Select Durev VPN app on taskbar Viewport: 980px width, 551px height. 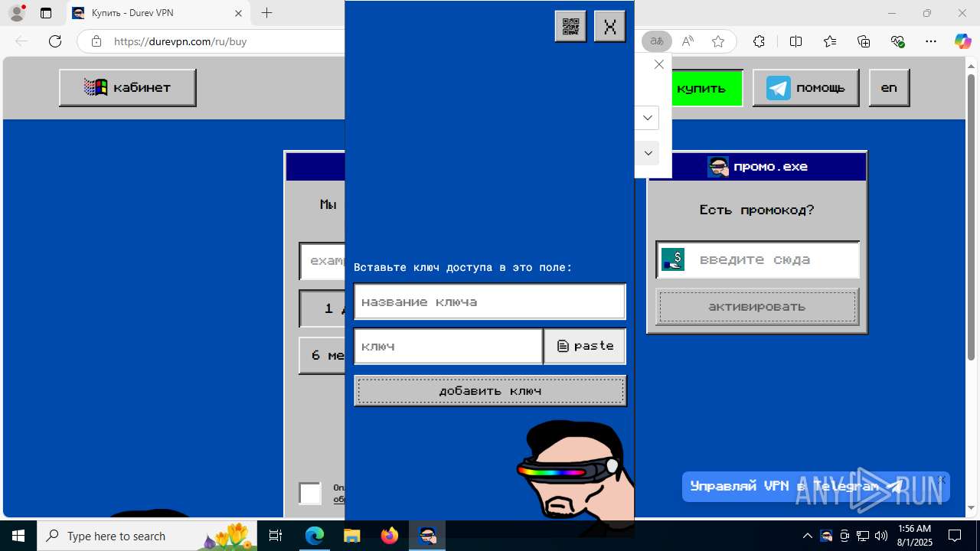click(x=427, y=536)
